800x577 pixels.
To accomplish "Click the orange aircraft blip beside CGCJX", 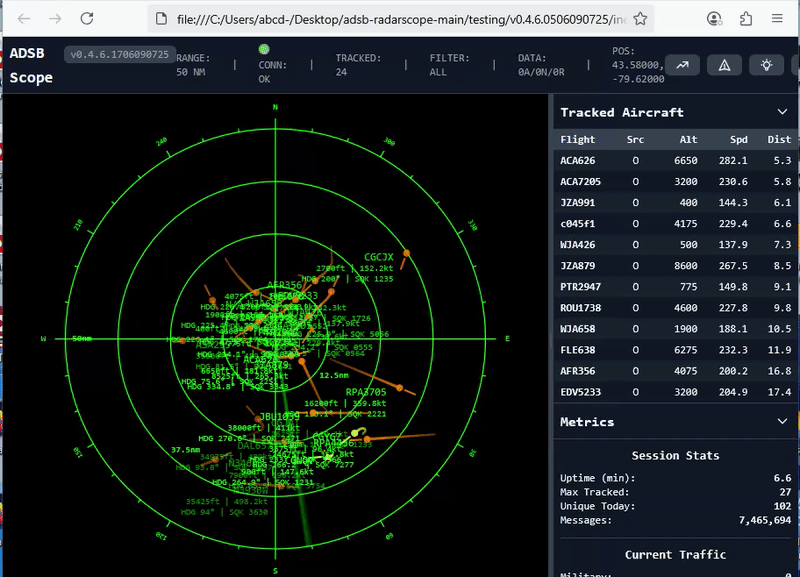I will coord(407,253).
